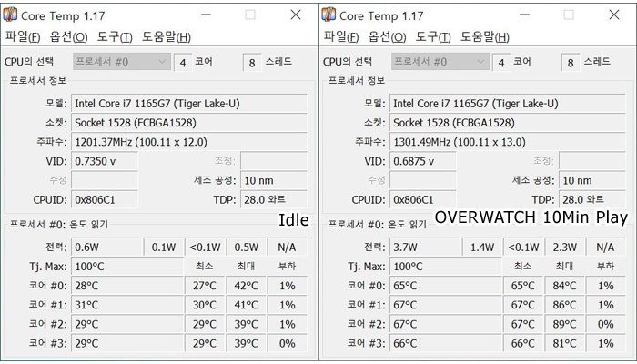Minimize the left Core Temp window

(207, 15)
